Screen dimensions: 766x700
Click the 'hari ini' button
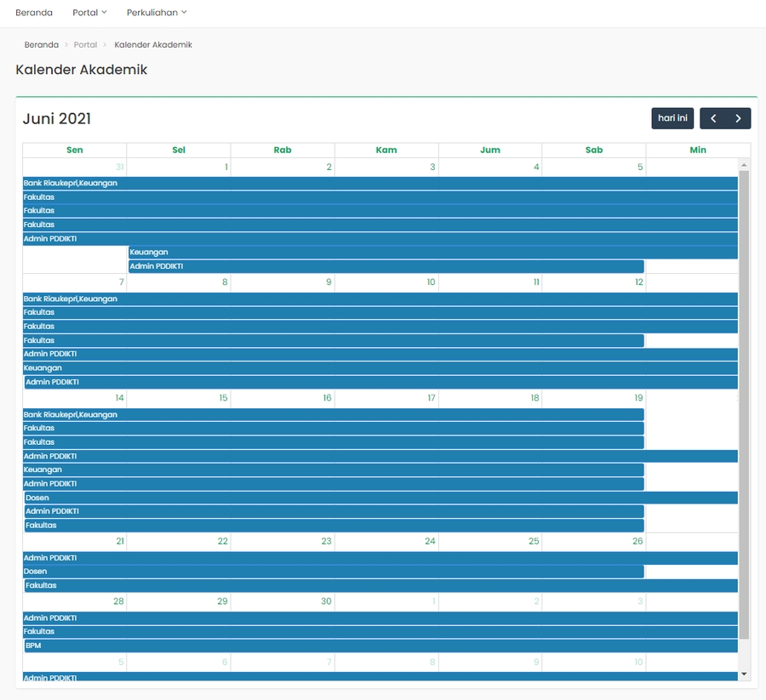click(672, 118)
